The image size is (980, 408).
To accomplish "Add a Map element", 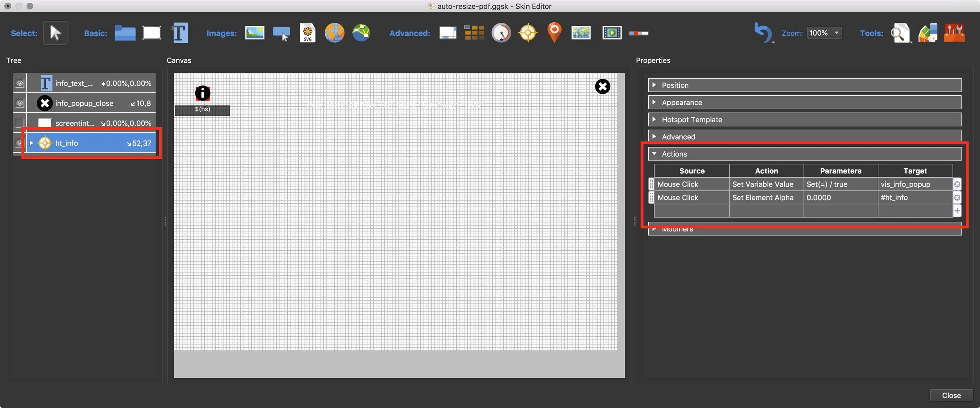I will (581, 33).
